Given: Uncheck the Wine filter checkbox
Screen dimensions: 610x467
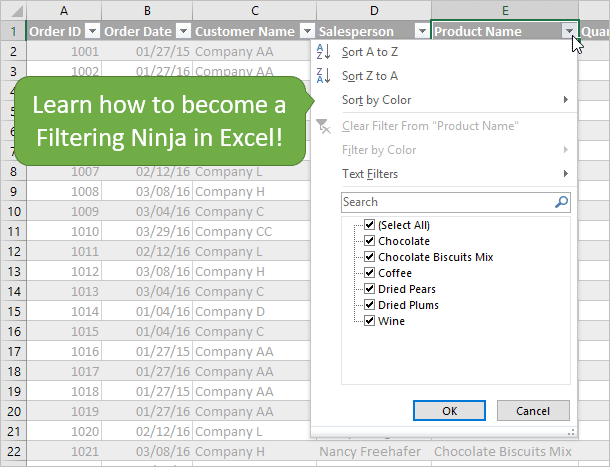Looking at the screenshot, I should tap(370, 321).
